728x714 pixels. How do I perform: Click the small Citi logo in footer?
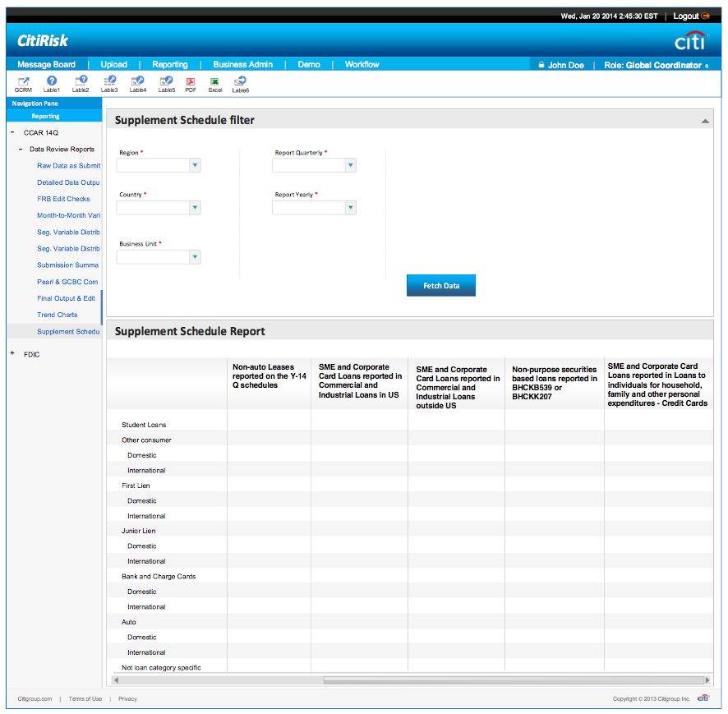point(703,698)
